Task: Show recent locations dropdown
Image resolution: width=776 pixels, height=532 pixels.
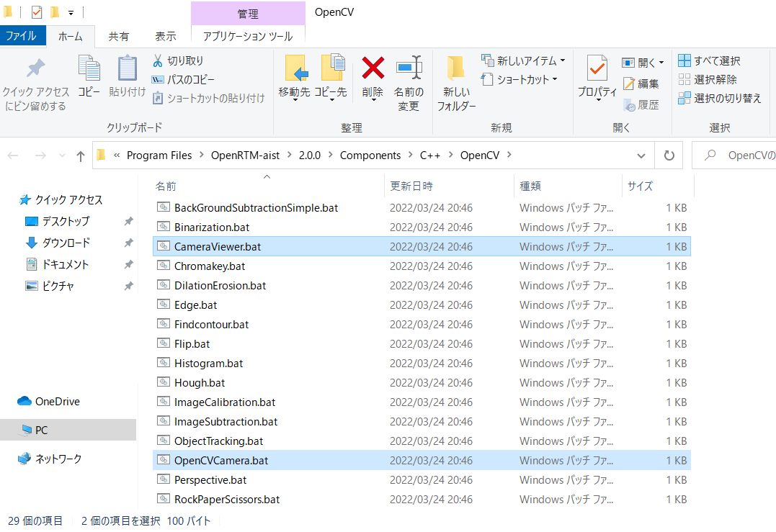Action: 63,156
